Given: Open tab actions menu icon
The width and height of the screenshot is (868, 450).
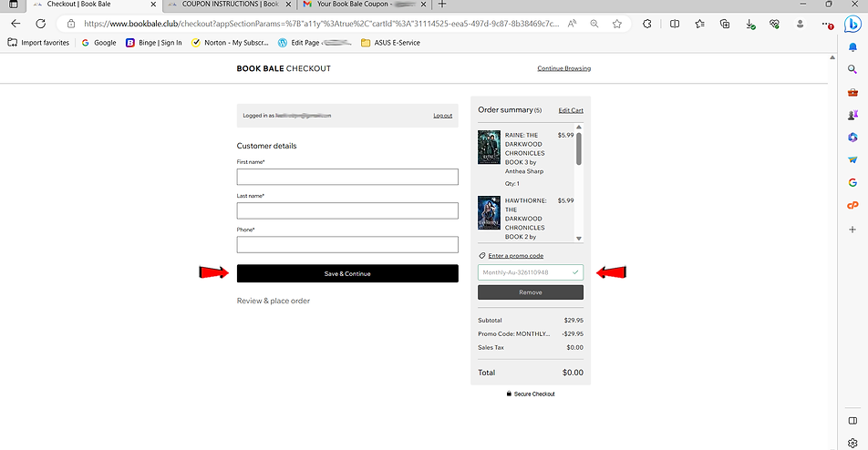Looking at the screenshot, I should coord(14,5).
